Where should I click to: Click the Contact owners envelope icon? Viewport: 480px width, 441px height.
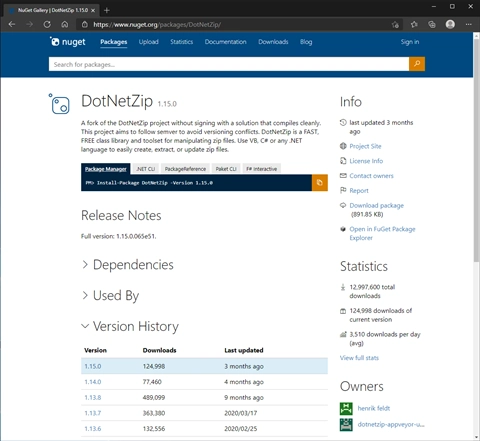coord(343,176)
